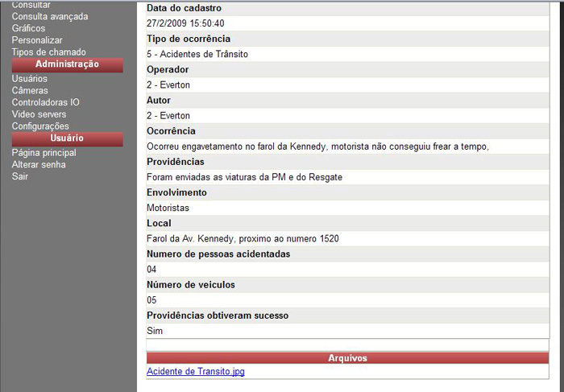This screenshot has width=564, height=392.
Task: Click the Local address Farol da Av. Kennedy
Action: click(x=243, y=239)
